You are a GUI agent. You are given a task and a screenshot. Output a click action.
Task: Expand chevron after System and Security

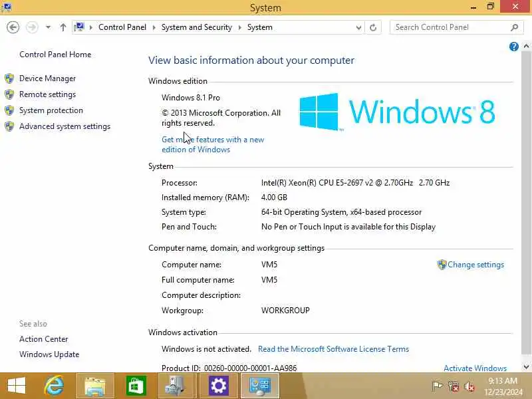coord(240,27)
